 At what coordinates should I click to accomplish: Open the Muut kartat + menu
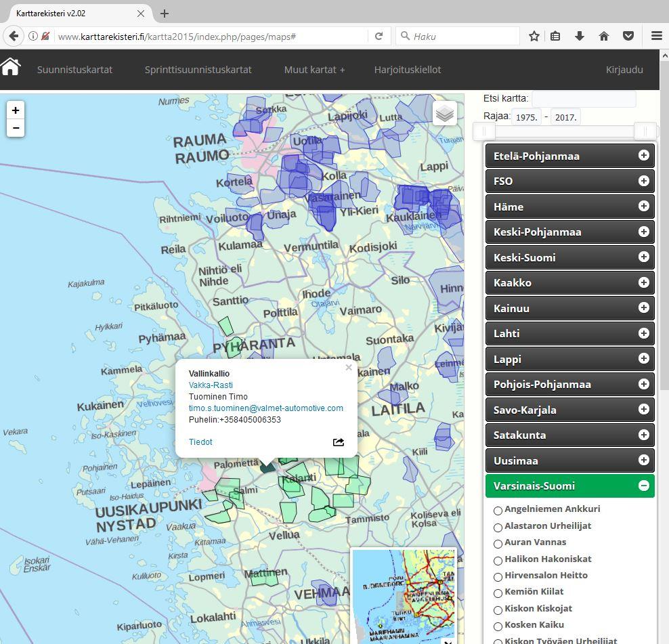[x=314, y=70]
